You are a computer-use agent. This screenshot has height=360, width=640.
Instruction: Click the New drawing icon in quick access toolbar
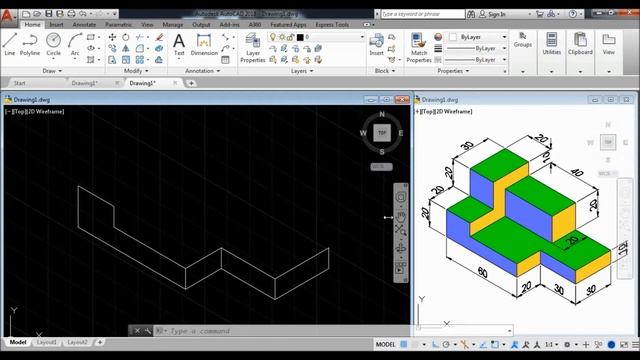(x=26, y=13)
